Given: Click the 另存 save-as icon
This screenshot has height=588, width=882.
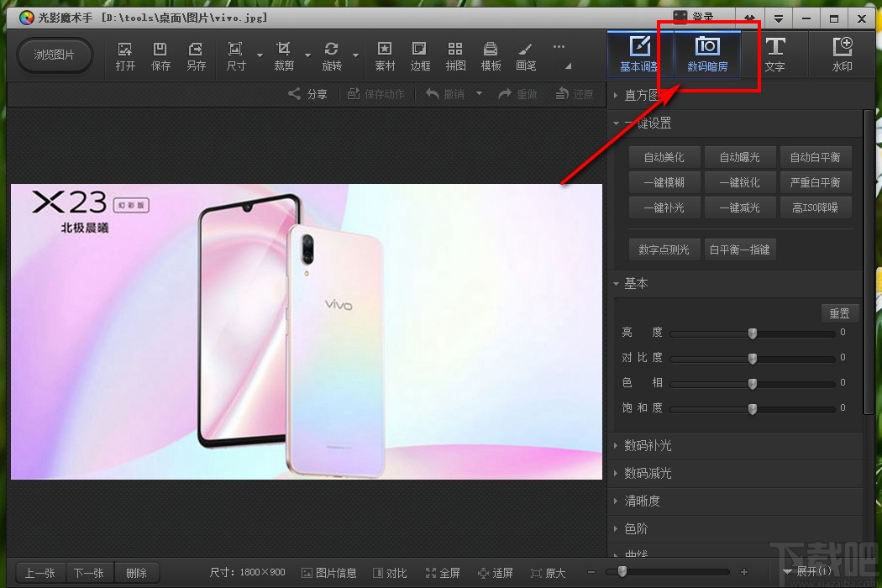Looking at the screenshot, I should [x=196, y=56].
